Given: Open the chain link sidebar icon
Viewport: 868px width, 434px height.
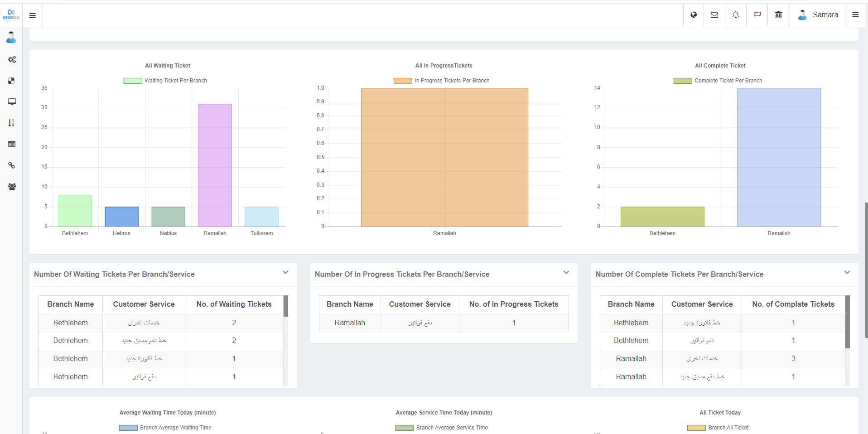Looking at the screenshot, I should (x=12, y=165).
